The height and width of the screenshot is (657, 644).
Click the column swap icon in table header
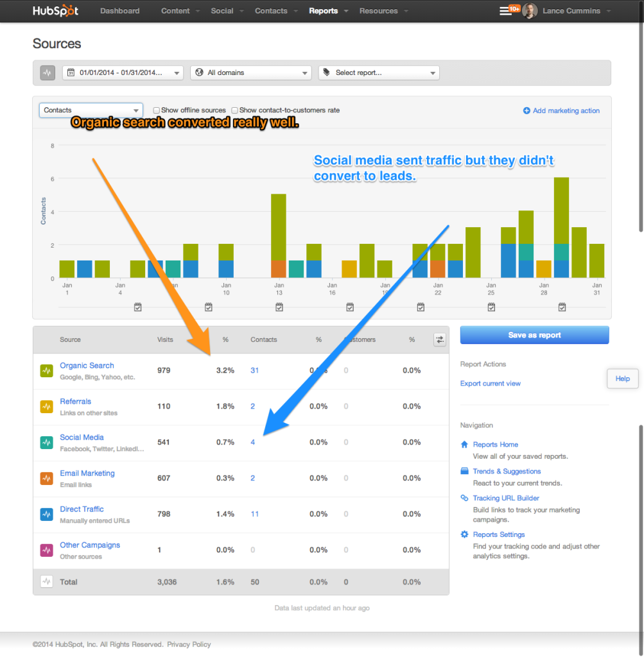(440, 339)
